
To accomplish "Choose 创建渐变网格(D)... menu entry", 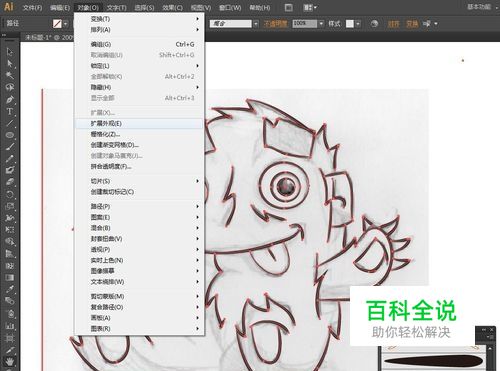I will click(139, 145).
